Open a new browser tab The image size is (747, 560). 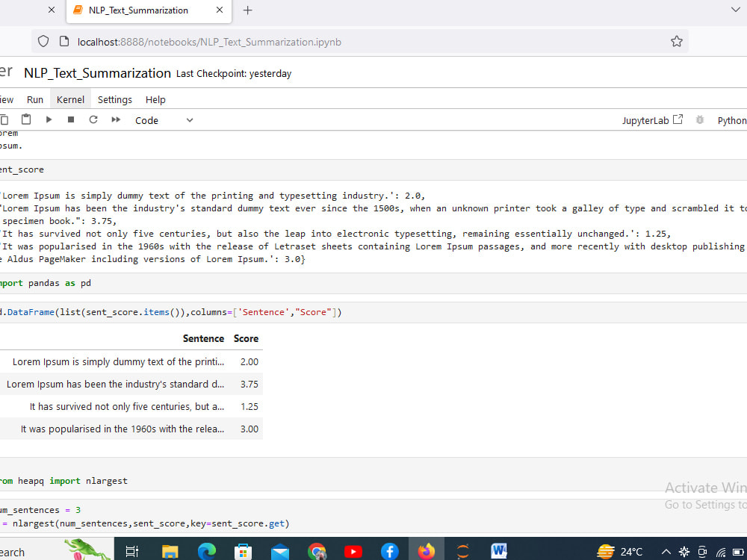(x=248, y=10)
